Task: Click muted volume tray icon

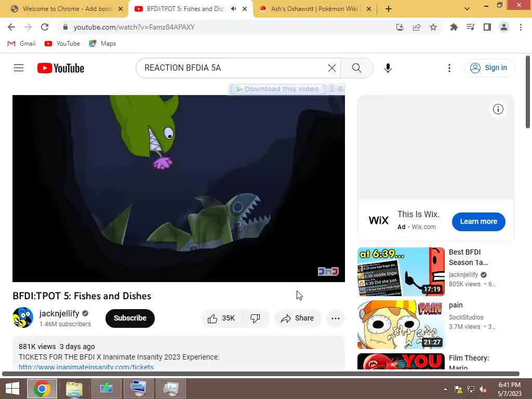Action: click(483, 389)
